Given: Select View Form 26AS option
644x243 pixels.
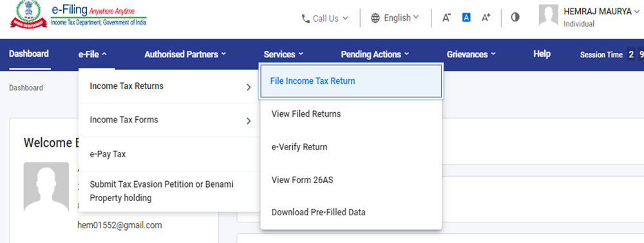Looking at the screenshot, I should (351, 180).
